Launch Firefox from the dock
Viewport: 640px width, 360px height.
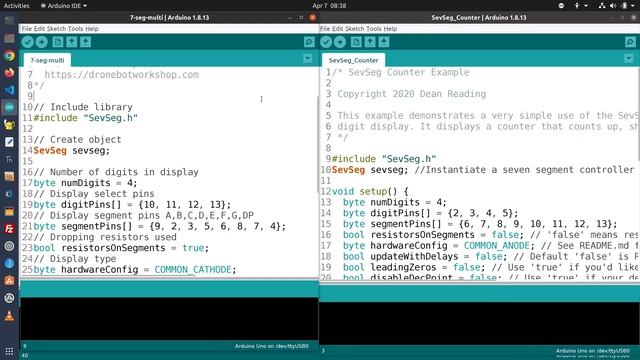tap(9, 73)
